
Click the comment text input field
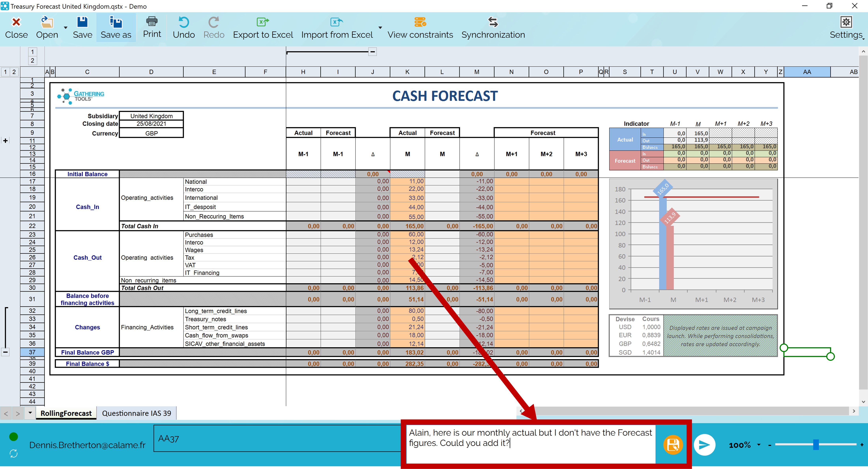pyautogui.click(x=530, y=444)
